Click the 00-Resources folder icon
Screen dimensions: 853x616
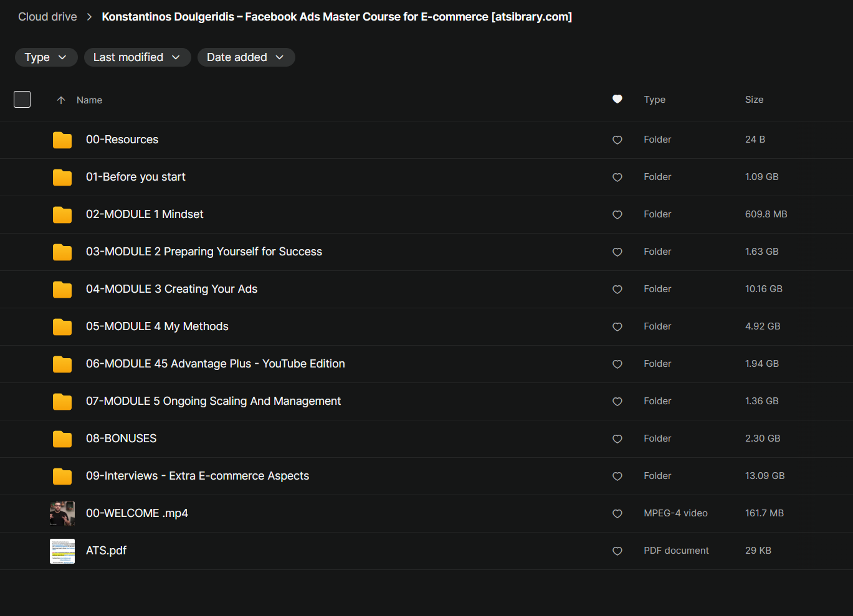tap(62, 140)
